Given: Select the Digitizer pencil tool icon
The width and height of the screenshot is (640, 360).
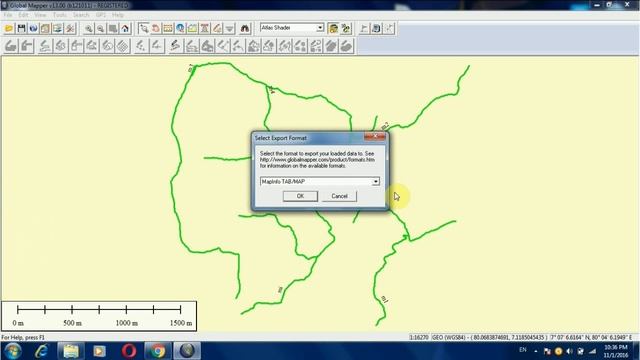Looking at the screenshot, I should (x=217, y=29).
